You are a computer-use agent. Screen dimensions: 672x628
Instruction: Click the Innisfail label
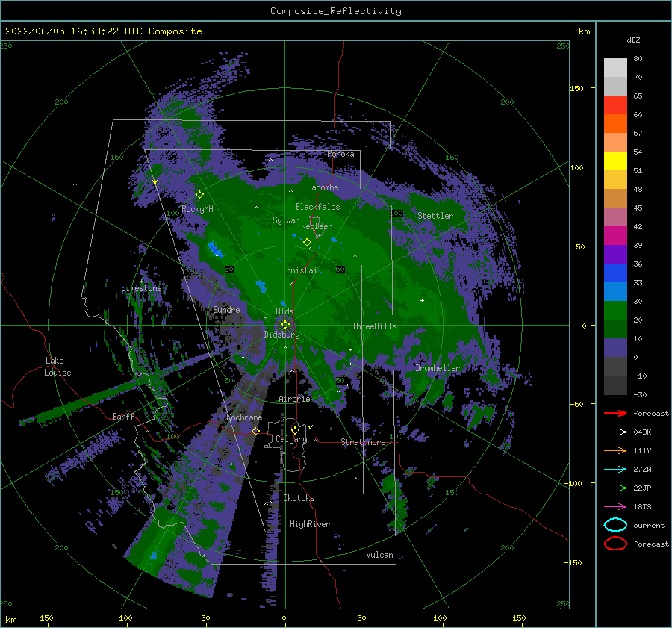click(302, 270)
